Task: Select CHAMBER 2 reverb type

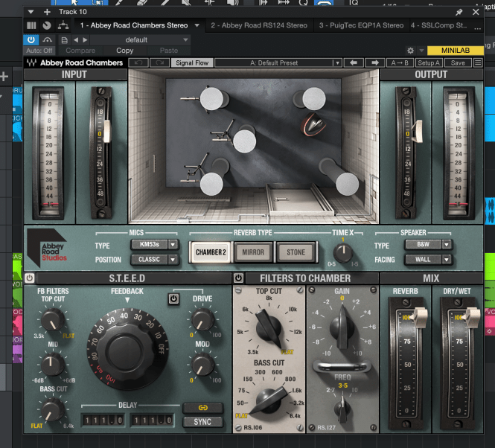Action: click(x=211, y=252)
